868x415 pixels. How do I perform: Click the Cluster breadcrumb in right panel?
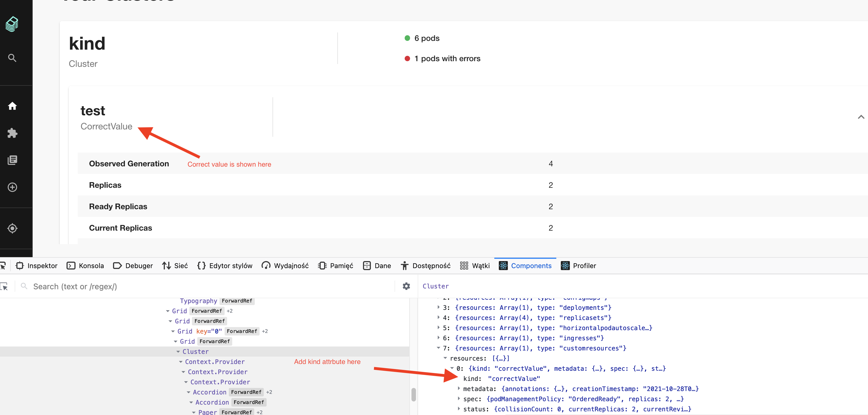[x=435, y=286]
